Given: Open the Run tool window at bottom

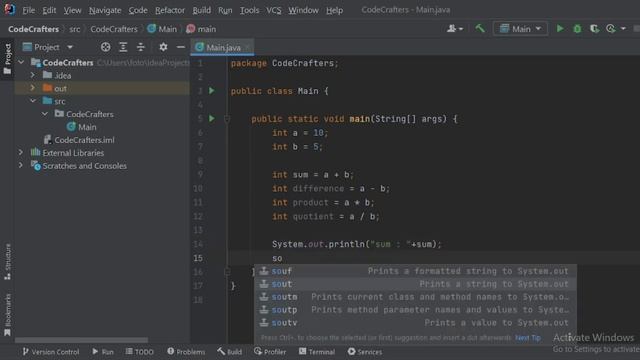Looking at the screenshot, I should pos(103,351).
